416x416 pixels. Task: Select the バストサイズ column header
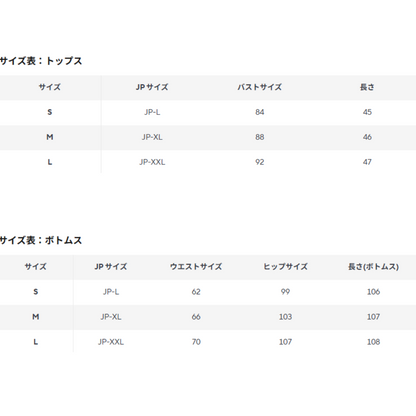click(260, 87)
